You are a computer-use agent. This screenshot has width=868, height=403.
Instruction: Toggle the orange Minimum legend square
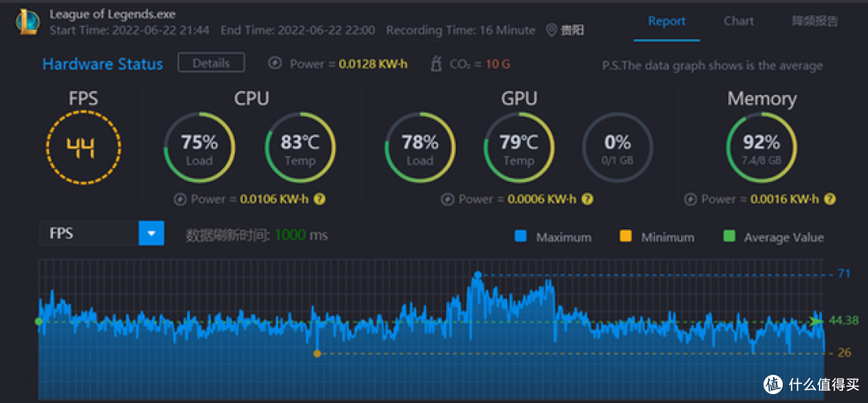[x=625, y=236]
